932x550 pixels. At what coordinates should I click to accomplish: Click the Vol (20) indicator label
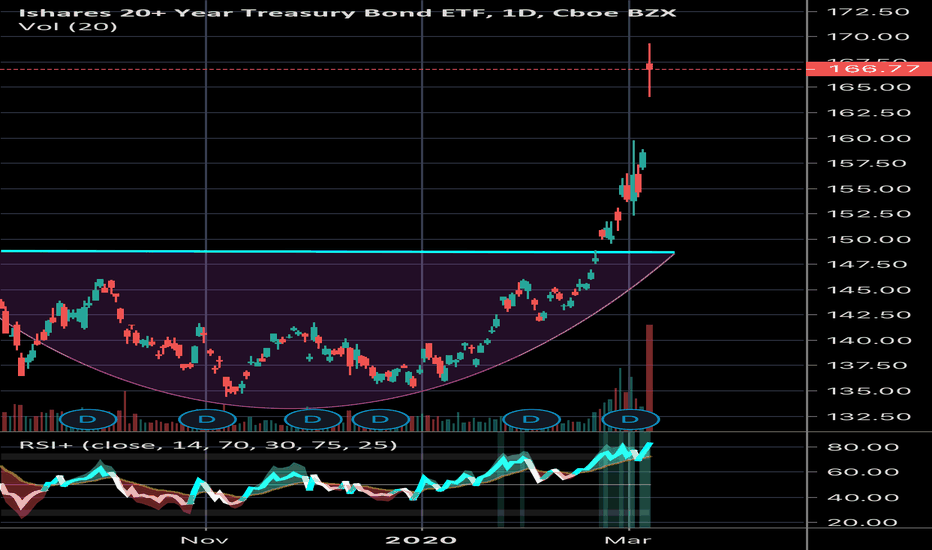point(68,27)
